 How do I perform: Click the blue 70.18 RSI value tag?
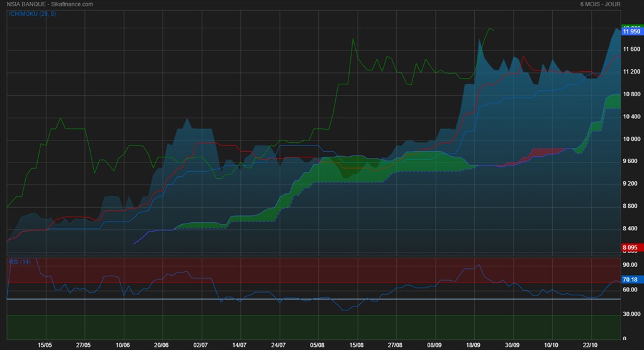point(630,279)
